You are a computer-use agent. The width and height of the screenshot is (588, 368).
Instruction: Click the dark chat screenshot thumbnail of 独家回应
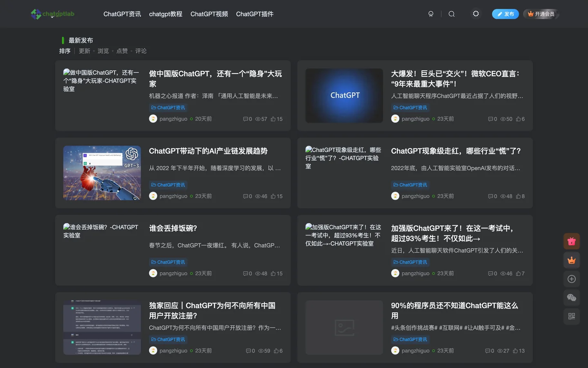pos(102,328)
